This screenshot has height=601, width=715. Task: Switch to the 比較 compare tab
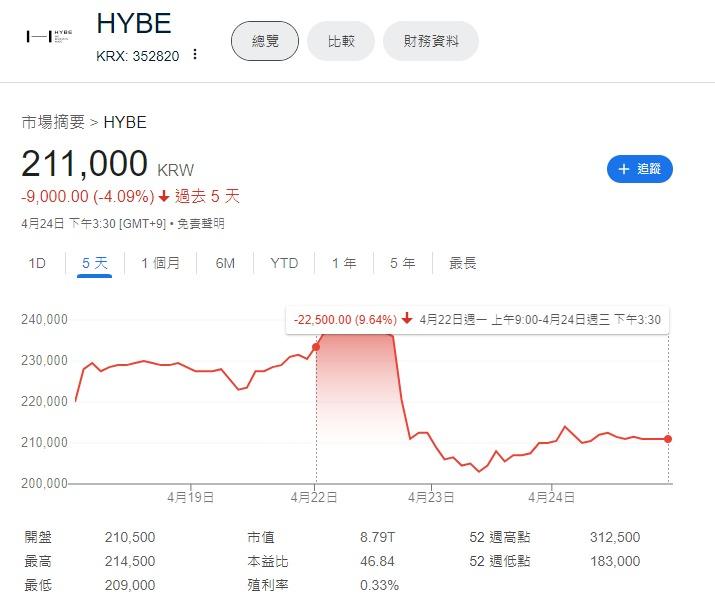(x=340, y=41)
